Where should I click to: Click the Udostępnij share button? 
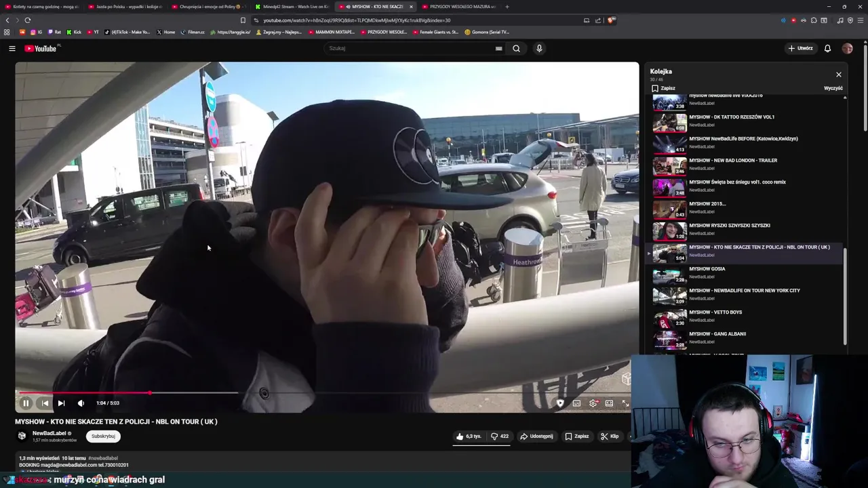(537, 436)
